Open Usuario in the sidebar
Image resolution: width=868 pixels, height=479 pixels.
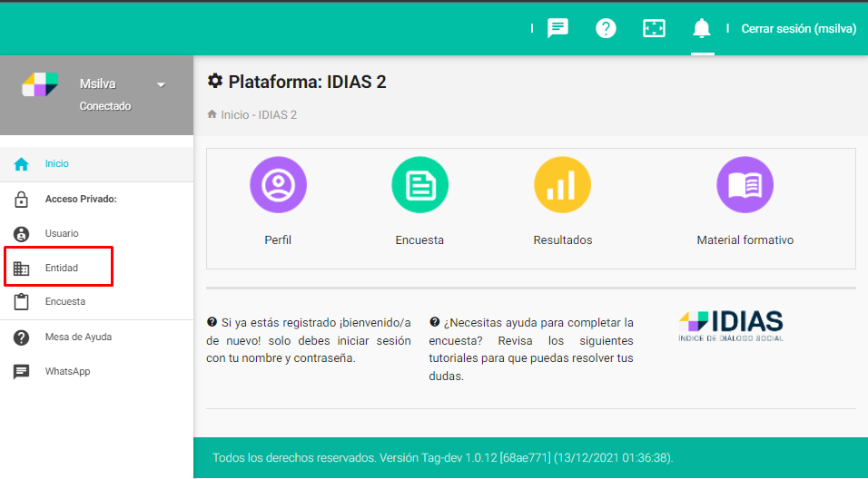click(96, 233)
